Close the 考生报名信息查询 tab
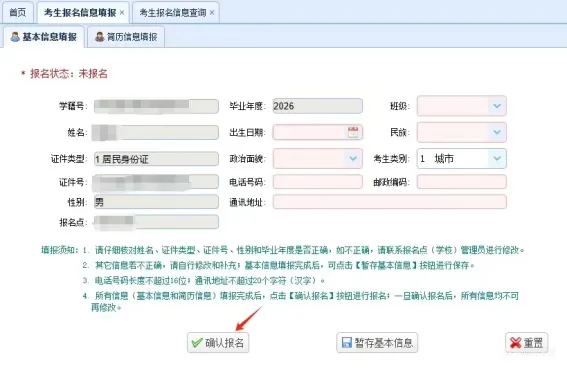Image resolution: width=567 pixels, height=369 pixels. pyautogui.click(x=212, y=13)
